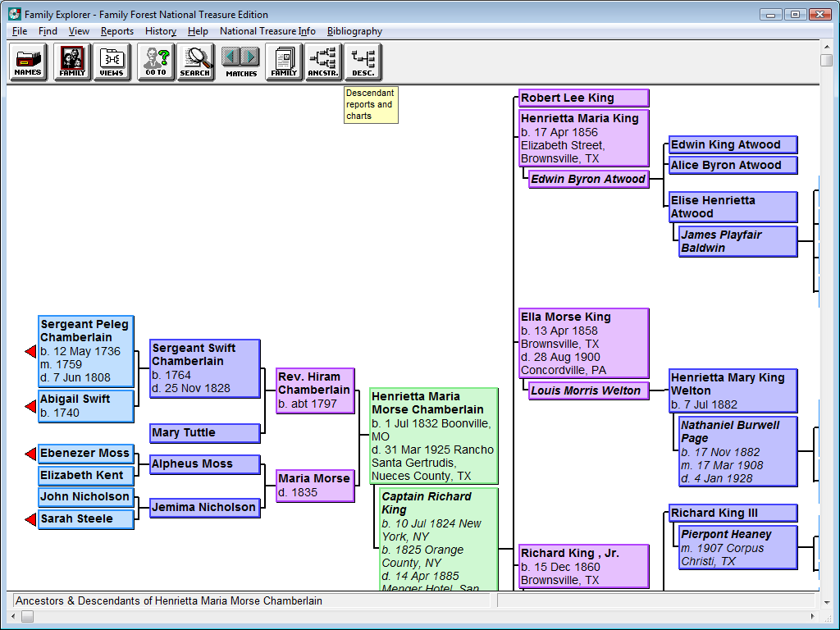
Task: Select Ella Morse King box
Action: click(584, 344)
